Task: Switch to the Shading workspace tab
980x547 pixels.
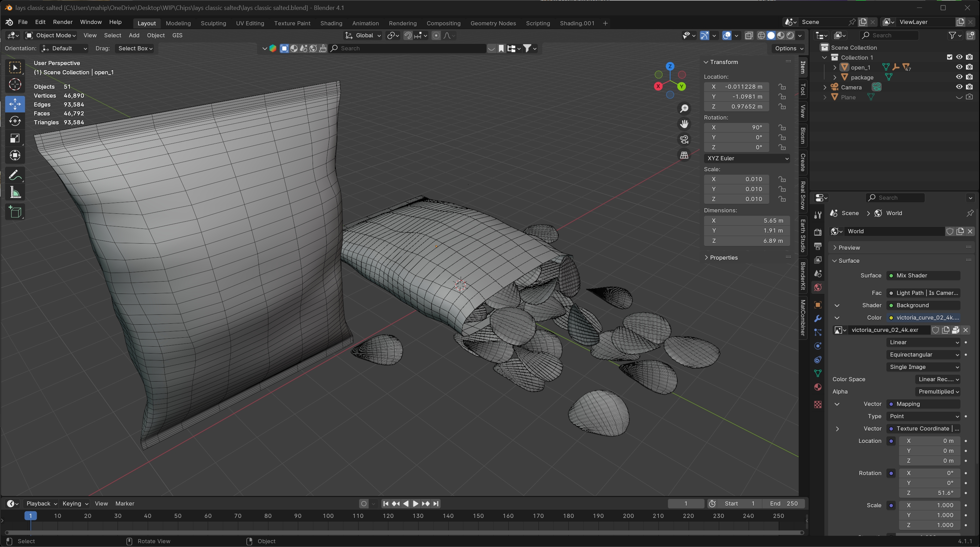Action: point(330,23)
